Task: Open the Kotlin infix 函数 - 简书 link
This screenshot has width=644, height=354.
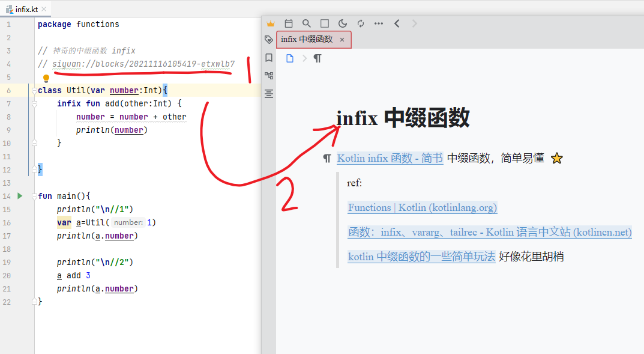Action: click(x=390, y=158)
